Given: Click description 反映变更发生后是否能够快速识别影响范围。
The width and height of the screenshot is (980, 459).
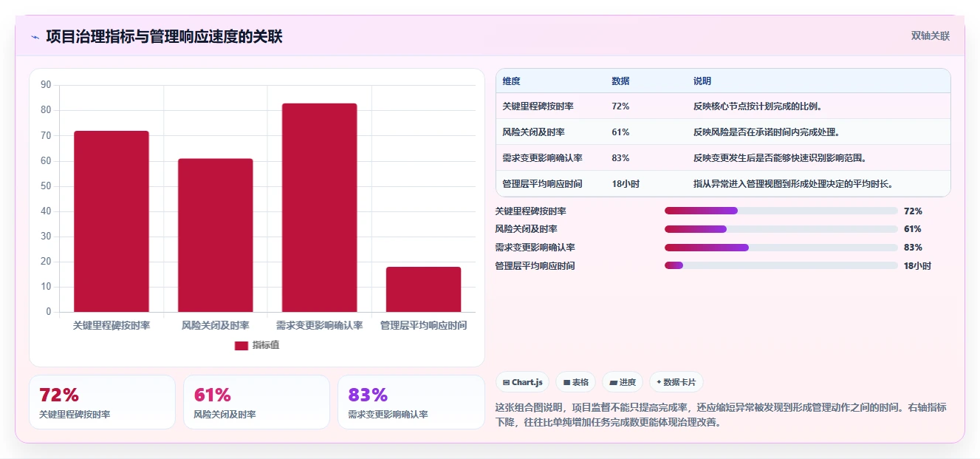Looking at the screenshot, I should click(779, 158).
